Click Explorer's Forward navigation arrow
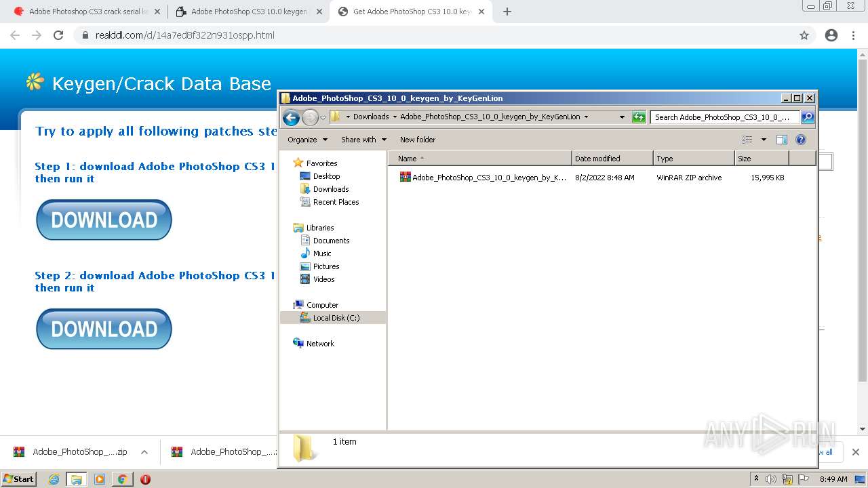The height and width of the screenshot is (488, 868). pyautogui.click(x=310, y=117)
